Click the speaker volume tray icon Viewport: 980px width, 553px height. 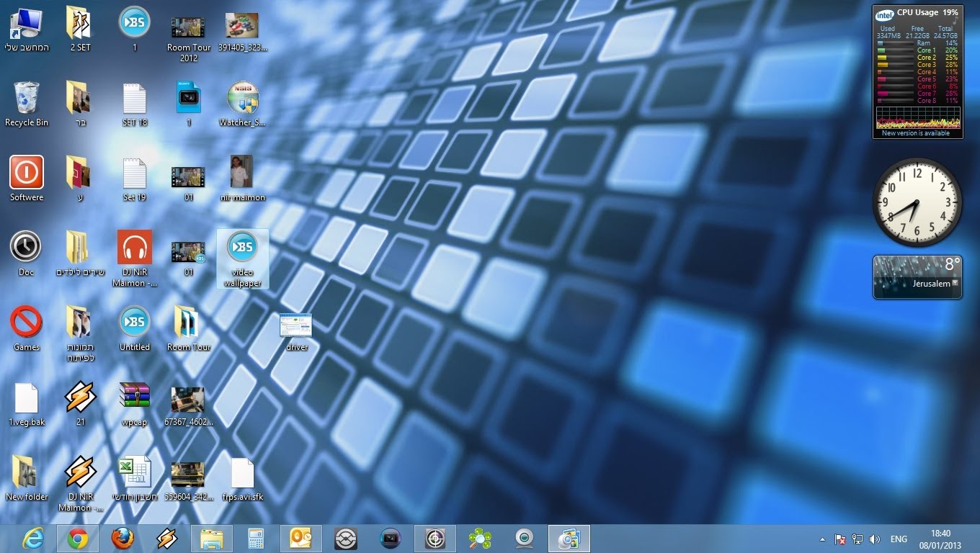875,539
